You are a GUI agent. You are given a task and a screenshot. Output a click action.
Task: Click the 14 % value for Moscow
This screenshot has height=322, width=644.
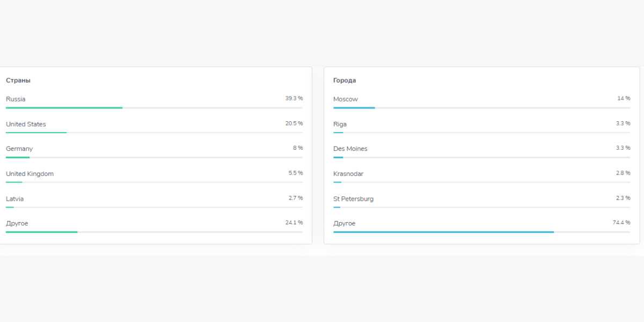[x=624, y=99]
